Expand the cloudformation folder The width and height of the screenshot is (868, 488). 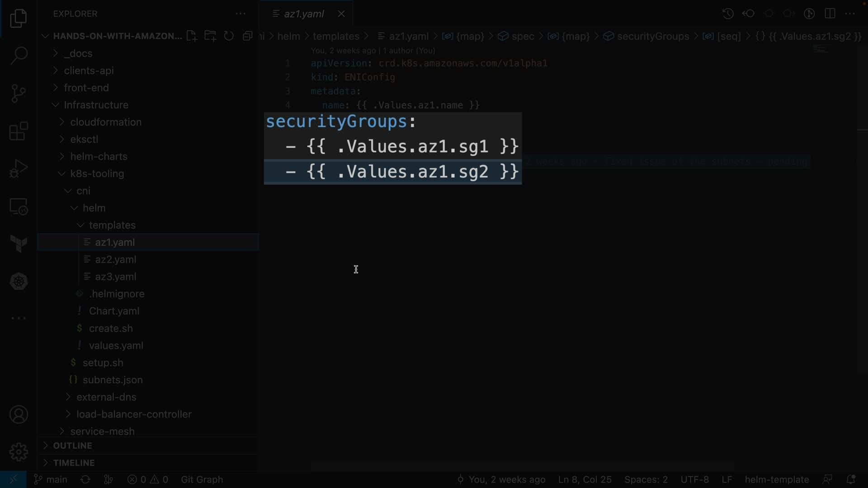(105, 122)
